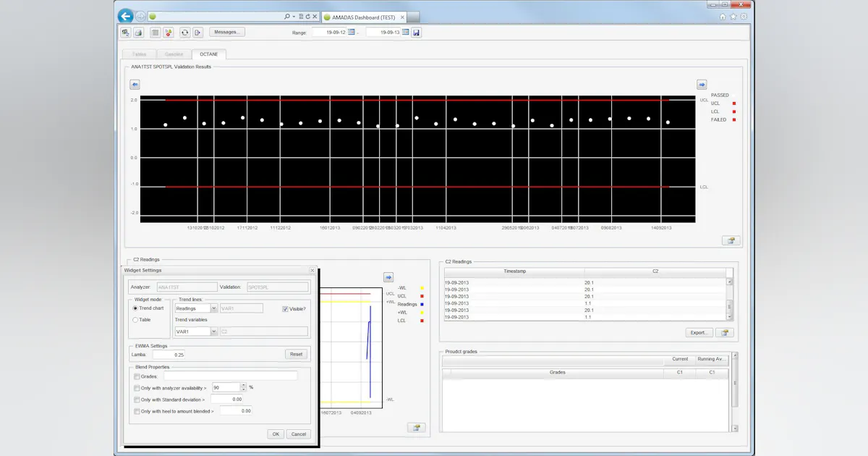
Task: Open calendar picker for range end date
Action: tap(406, 32)
